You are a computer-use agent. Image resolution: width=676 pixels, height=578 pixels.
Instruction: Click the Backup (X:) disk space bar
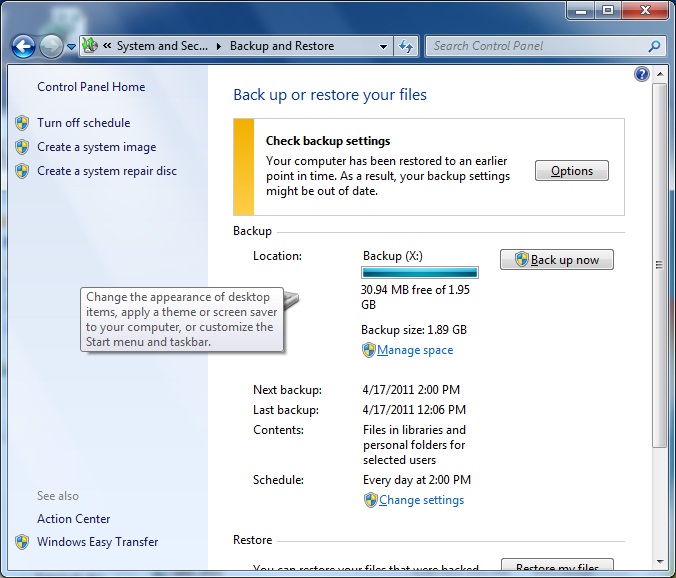(419, 272)
